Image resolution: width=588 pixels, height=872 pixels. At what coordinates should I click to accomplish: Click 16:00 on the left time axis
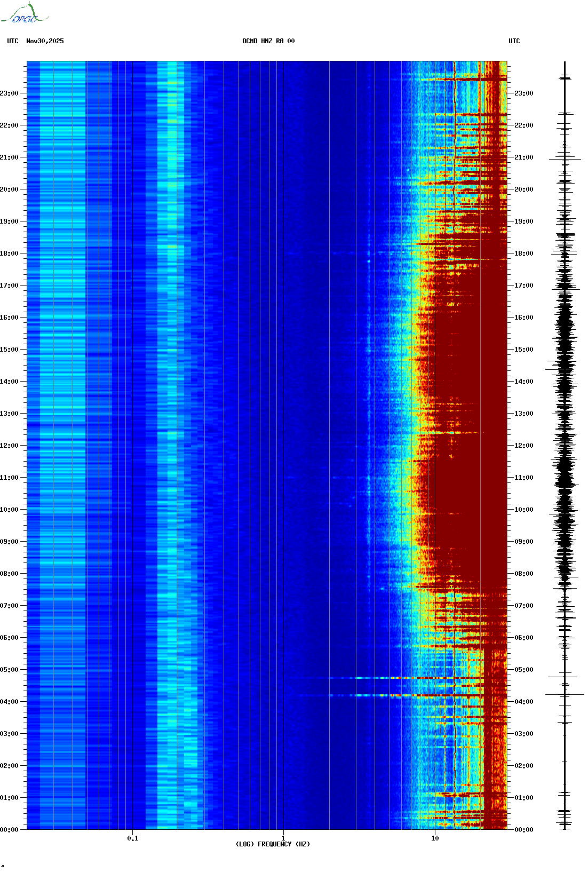pyautogui.click(x=9, y=318)
